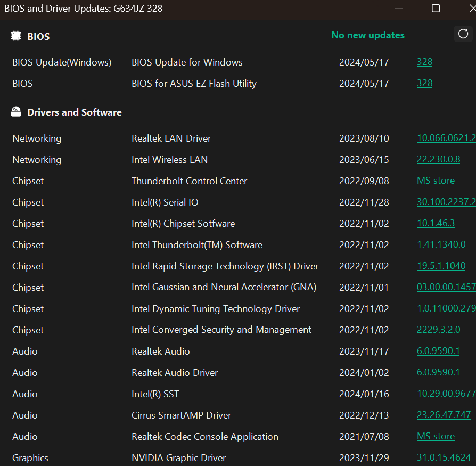Open NVIDIA Graphic Driver version 31.0.15.4624 link

(x=444, y=457)
